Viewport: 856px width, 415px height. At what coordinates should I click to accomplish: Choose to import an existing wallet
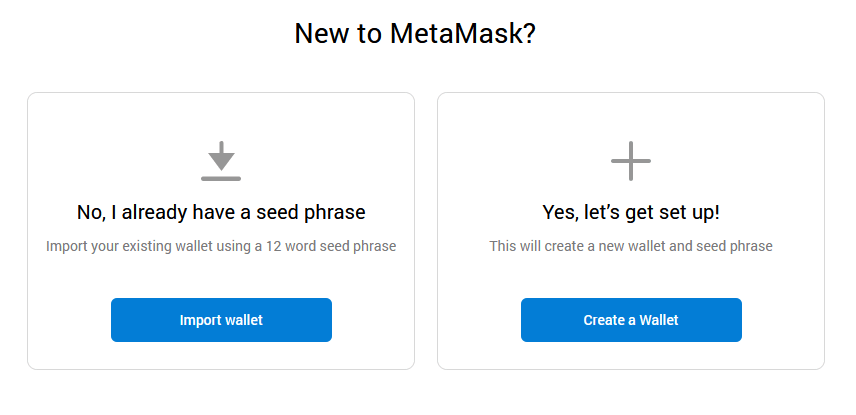click(x=221, y=320)
